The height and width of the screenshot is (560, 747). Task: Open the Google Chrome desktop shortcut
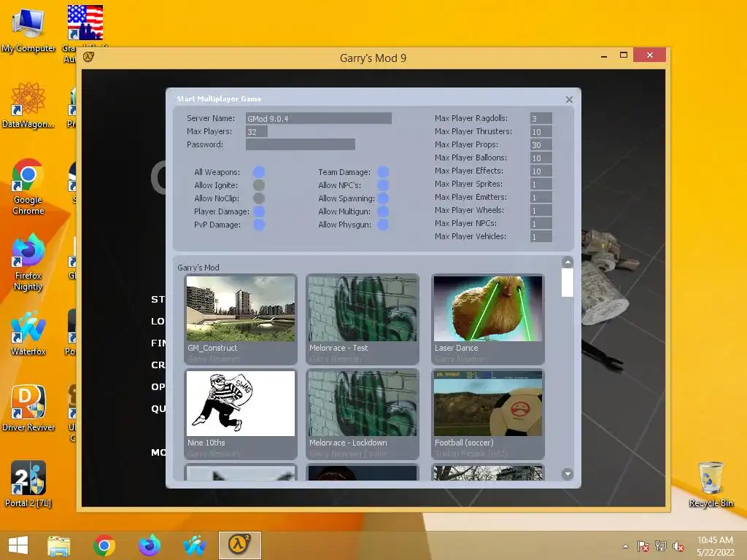[x=28, y=187]
